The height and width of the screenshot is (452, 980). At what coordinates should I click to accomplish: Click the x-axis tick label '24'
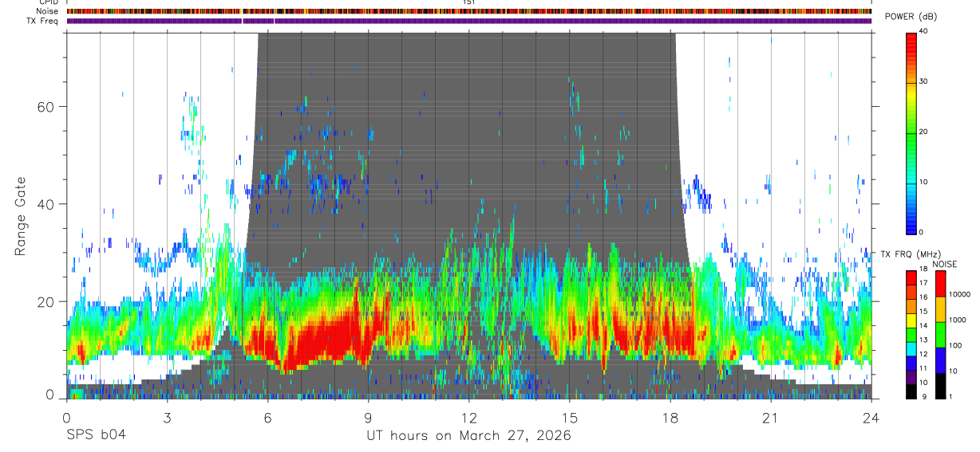tap(871, 417)
